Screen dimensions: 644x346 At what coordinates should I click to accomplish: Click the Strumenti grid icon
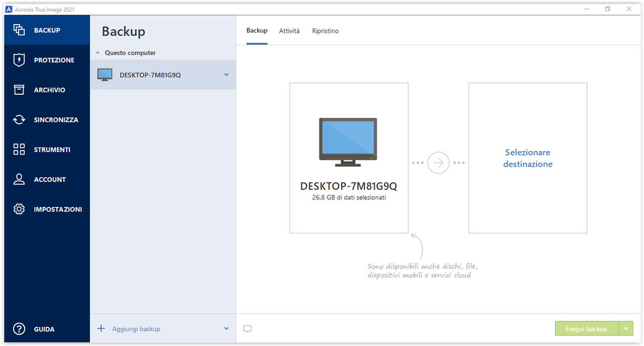(19, 150)
